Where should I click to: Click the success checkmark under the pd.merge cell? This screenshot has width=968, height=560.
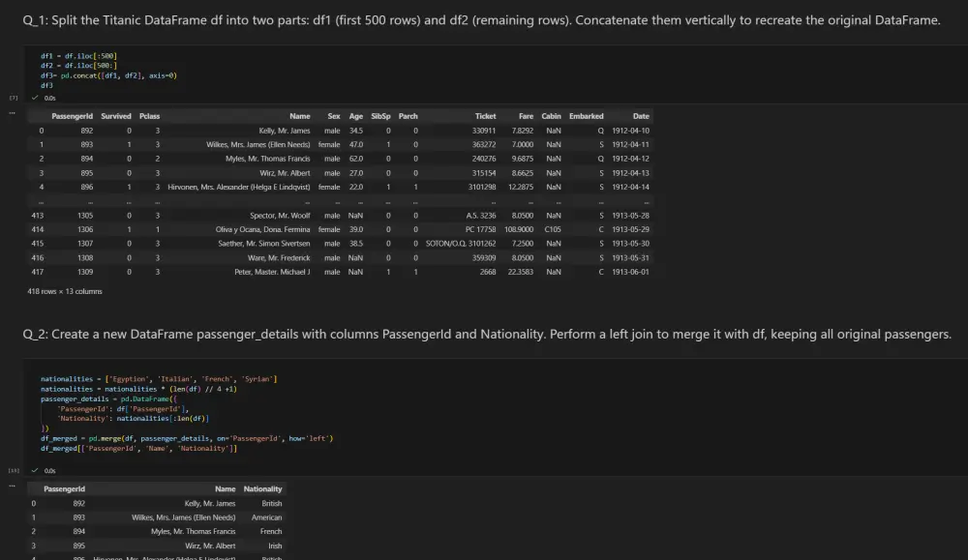(35, 470)
